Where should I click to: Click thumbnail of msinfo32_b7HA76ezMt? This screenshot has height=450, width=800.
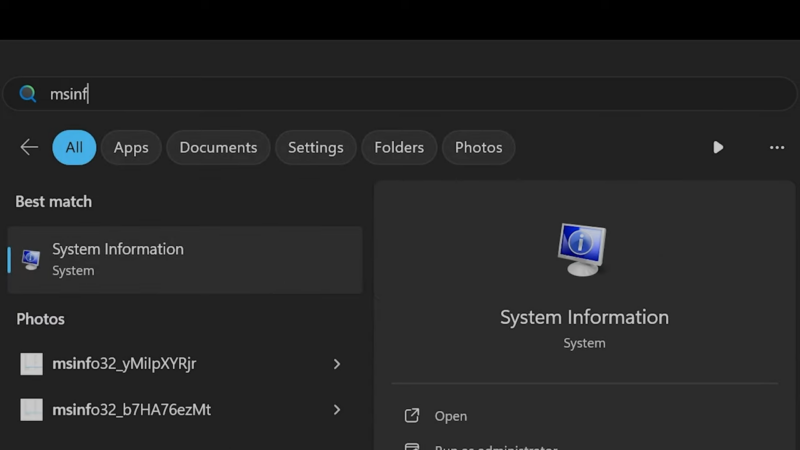point(32,410)
